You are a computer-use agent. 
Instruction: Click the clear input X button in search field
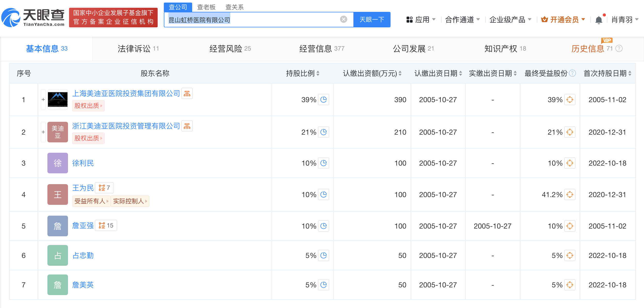344,19
